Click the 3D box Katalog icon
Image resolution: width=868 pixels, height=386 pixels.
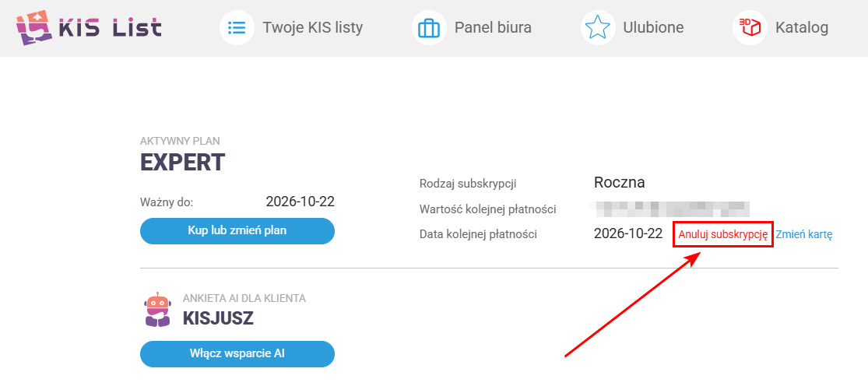point(750,28)
